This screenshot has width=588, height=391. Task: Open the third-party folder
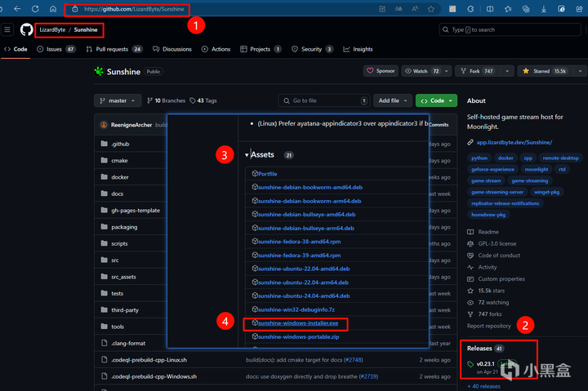[125, 310]
